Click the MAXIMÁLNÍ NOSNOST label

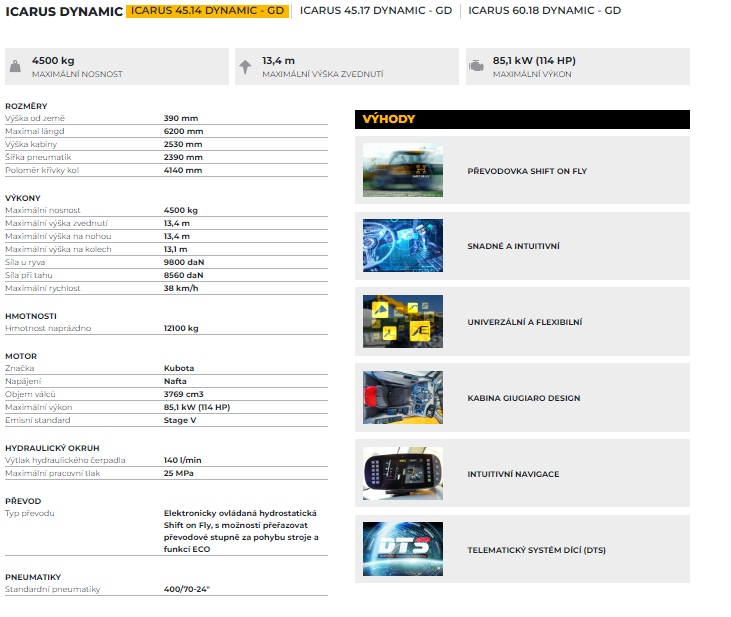[77, 74]
